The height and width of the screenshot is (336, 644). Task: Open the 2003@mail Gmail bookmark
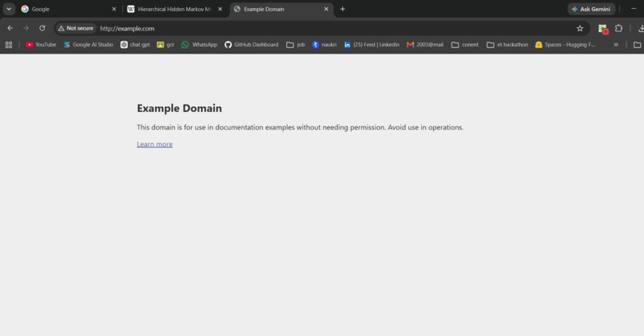click(425, 45)
